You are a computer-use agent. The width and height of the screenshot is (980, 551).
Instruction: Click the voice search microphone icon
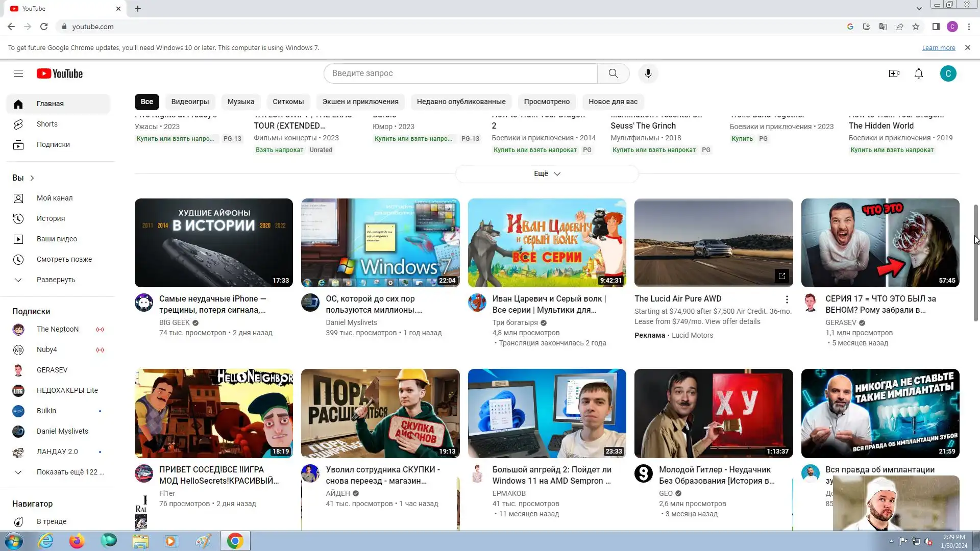tap(648, 73)
